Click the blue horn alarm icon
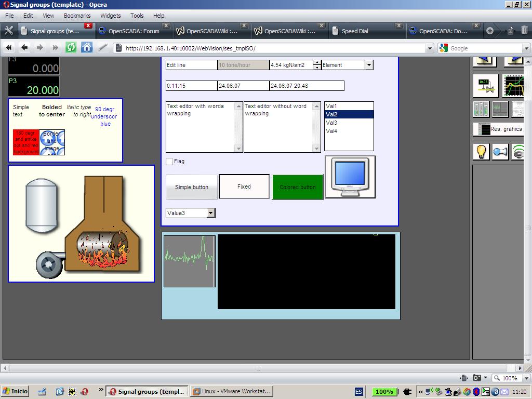 click(500, 152)
